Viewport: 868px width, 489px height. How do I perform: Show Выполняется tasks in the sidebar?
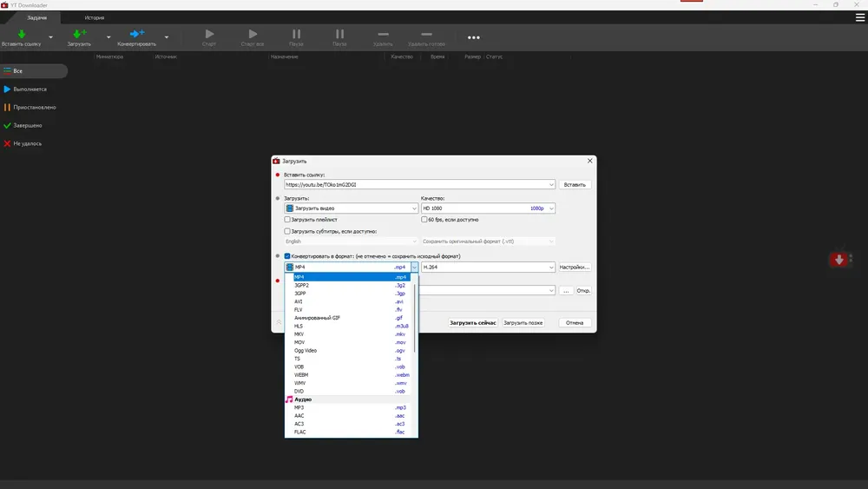[x=30, y=89]
